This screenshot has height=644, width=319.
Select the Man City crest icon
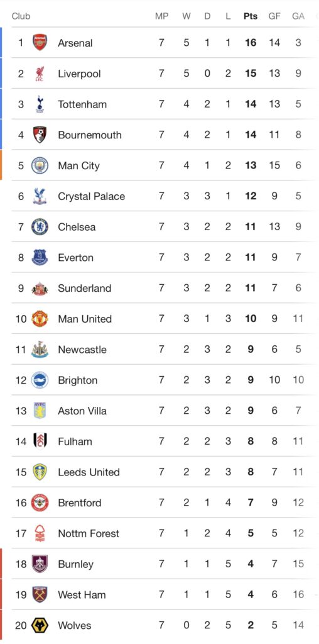tap(40, 165)
